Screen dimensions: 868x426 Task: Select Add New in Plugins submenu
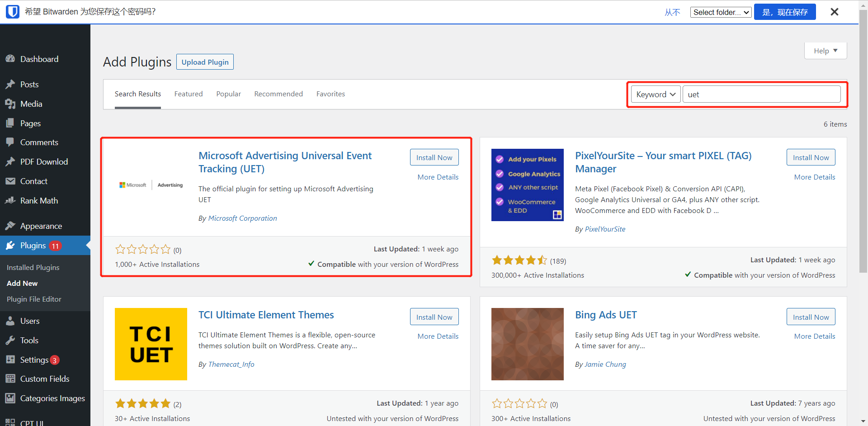(22, 283)
